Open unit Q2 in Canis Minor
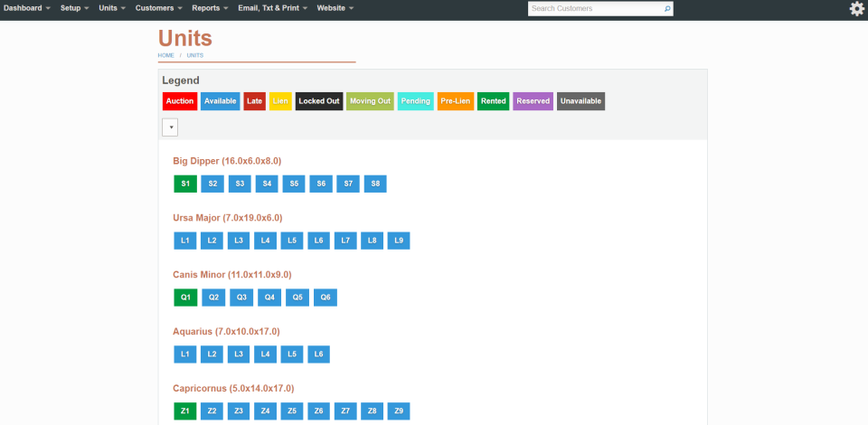Screen dimensions: 868x425 click(213, 297)
